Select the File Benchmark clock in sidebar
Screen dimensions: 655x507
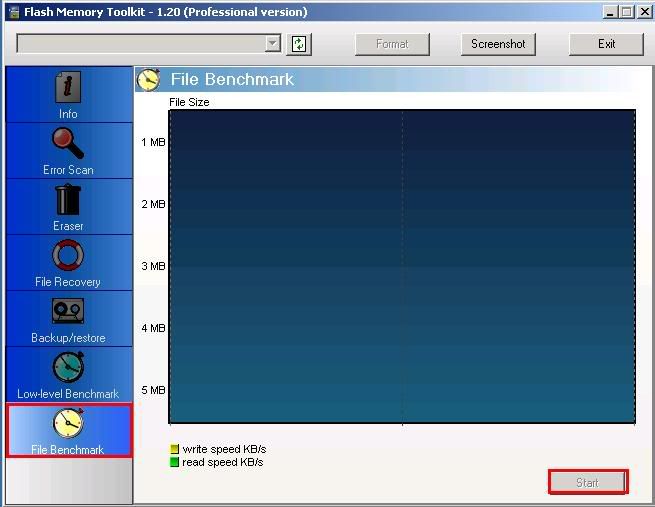(69, 423)
